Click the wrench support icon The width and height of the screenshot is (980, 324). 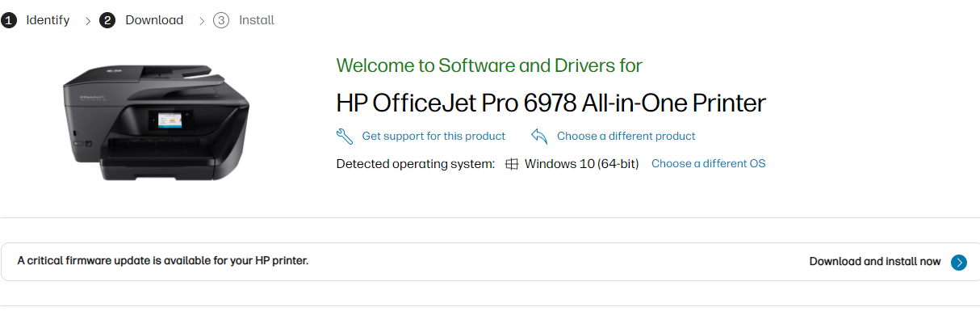tap(345, 136)
